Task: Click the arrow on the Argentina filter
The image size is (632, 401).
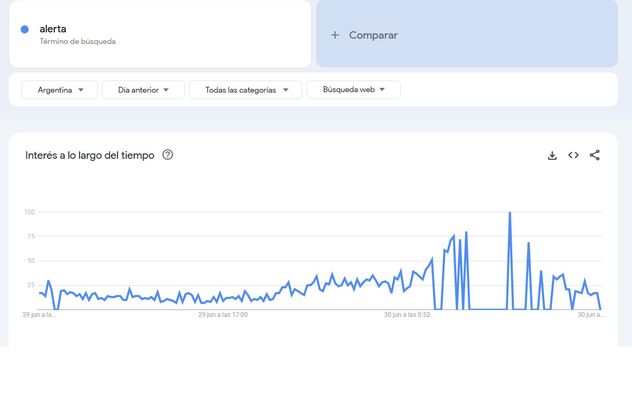Action: (x=81, y=90)
